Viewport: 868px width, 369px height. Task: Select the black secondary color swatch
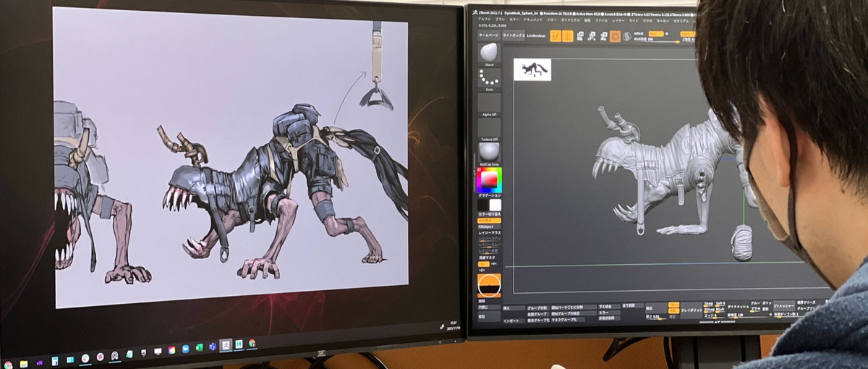pyautogui.click(x=483, y=205)
